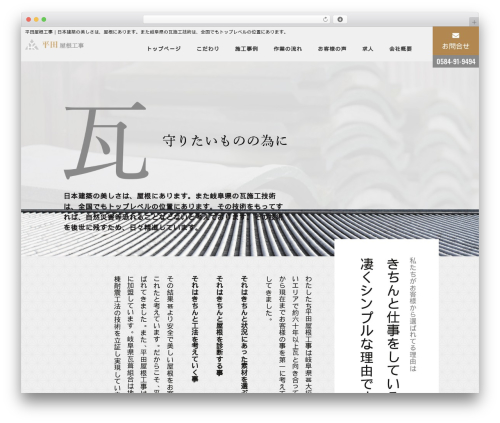Click the vertical heading 凄くシンプルな理由です
The height and width of the screenshot is (423, 500).
pos(367,325)
